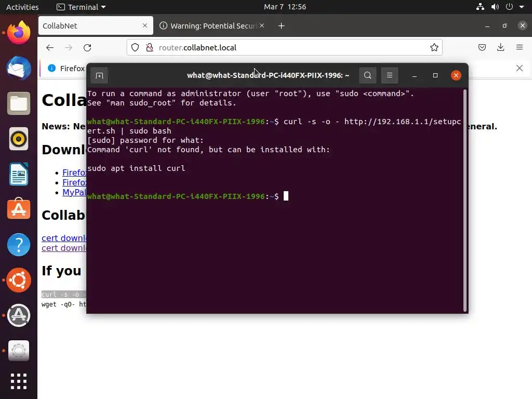This screenshot has width=532, height=399.
Task: Click the router.collabnet.local address bar
Action: click(x=284, y=47)
